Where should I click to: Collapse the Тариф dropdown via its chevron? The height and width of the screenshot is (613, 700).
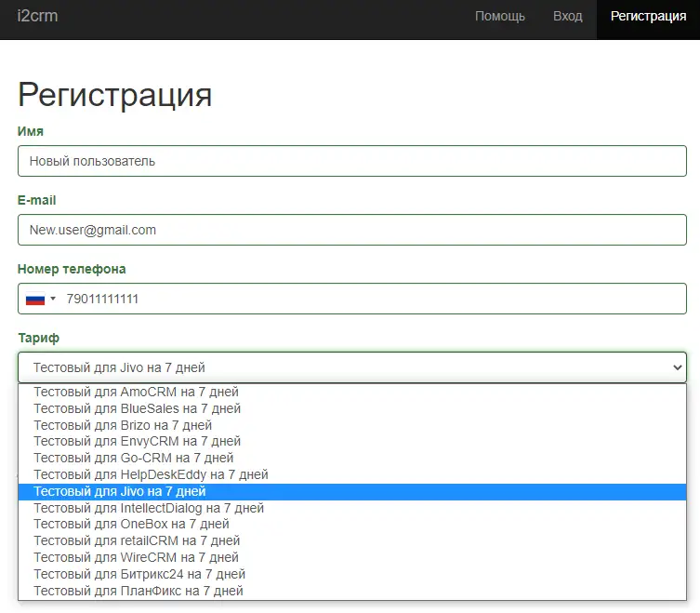coord(676,367)
